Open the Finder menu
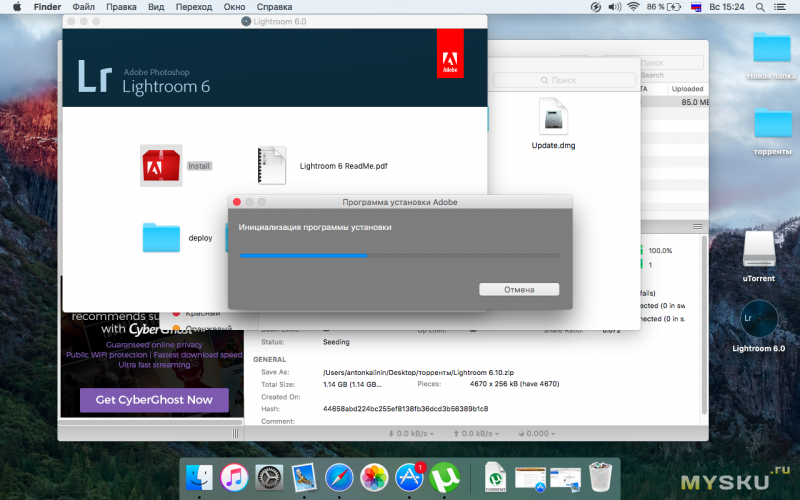Screen dimensions: 800x500 (x=47, y=7)
